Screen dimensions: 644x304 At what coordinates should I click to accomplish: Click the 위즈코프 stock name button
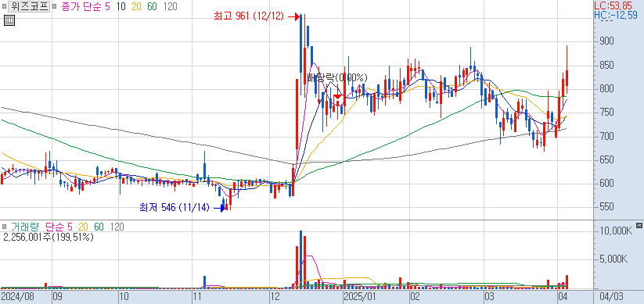[x=28, y=6]
